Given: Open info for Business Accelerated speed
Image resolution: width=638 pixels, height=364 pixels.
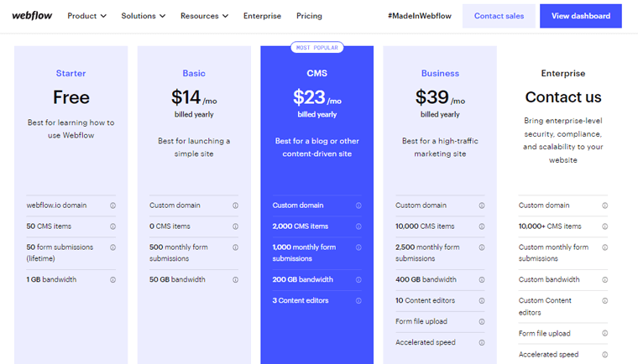Looking at the screenshot, I should [482, 343].
